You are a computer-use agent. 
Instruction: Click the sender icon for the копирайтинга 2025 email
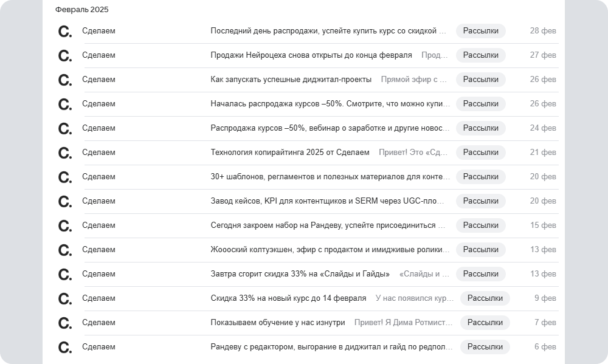64,153
